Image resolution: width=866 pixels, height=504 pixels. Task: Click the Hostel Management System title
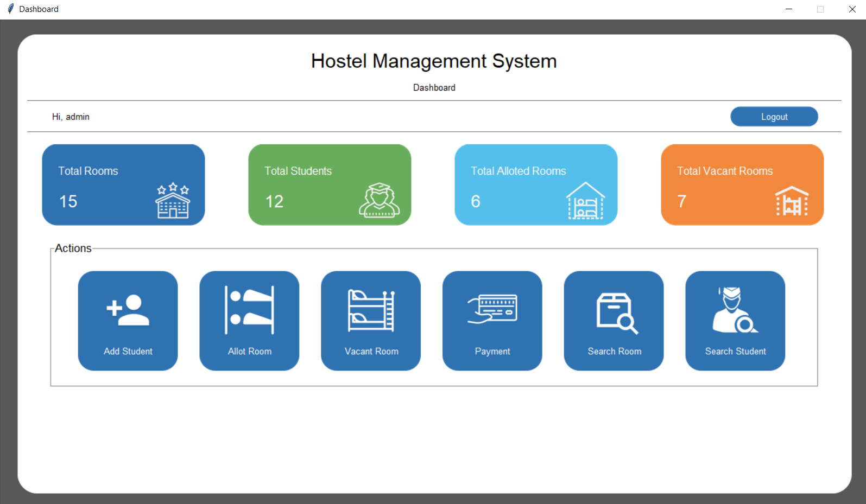(434, 61)
